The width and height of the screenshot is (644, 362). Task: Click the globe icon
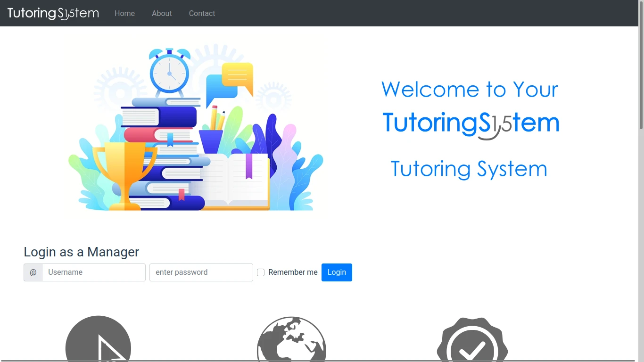tap(291, 339)
